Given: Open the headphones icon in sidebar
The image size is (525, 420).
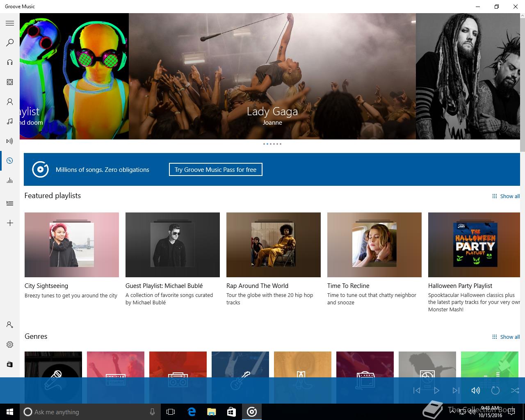Looking at the screenshot, I should [10, 62].
